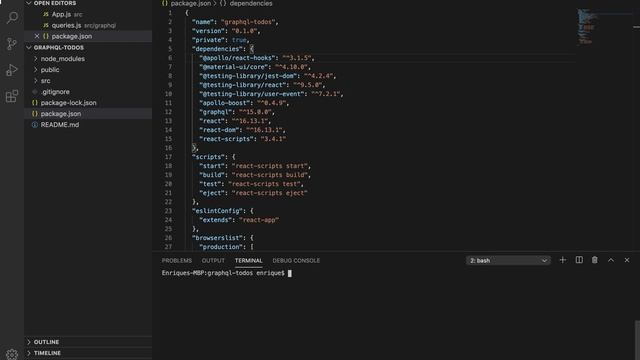Click the "extends" react-app value
Screen dimensions: 640x360
pos(259,220)
